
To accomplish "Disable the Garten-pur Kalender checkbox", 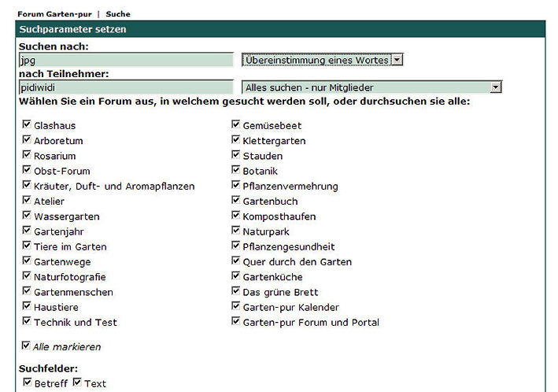I will click(x=235, y=306).
